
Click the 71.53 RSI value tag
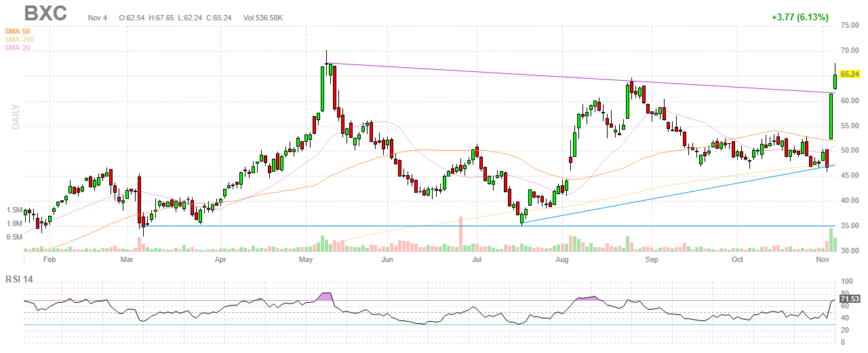coord(850,299)
